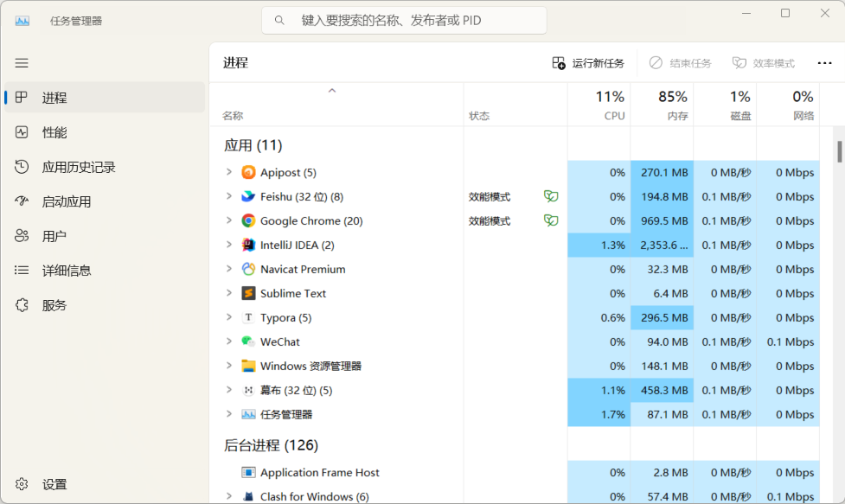
Task: Click Chrome memory value 969.5 MB
Action: [x=664, y=220]
